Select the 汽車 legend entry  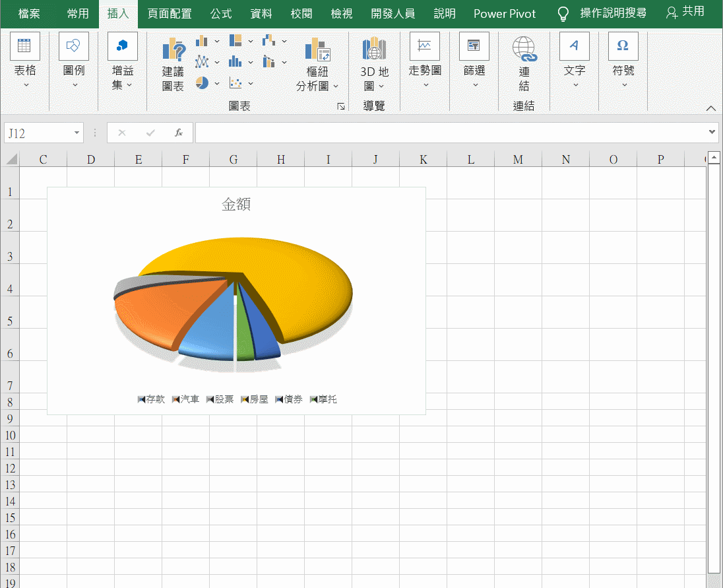click(x=185, y=399)
